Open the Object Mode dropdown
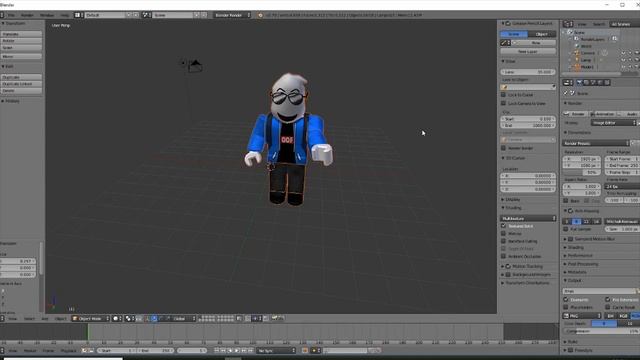Image resolution: width=640 pixels, height=360 pixels. tap(91, 318)
